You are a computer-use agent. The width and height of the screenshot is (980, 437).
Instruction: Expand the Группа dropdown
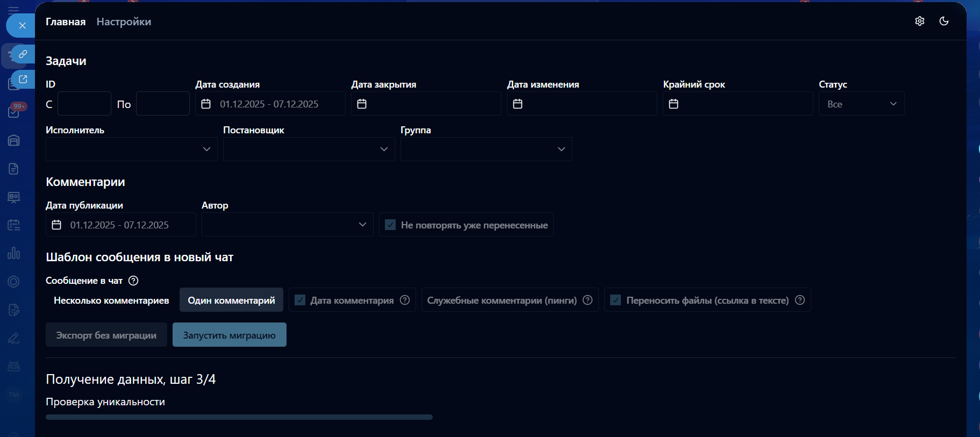point(486,149)
